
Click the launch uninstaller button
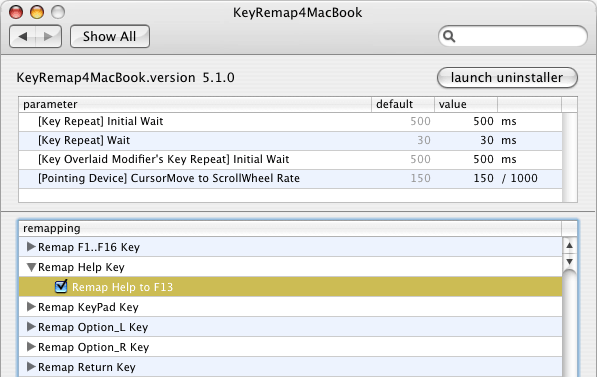point(507,78)
